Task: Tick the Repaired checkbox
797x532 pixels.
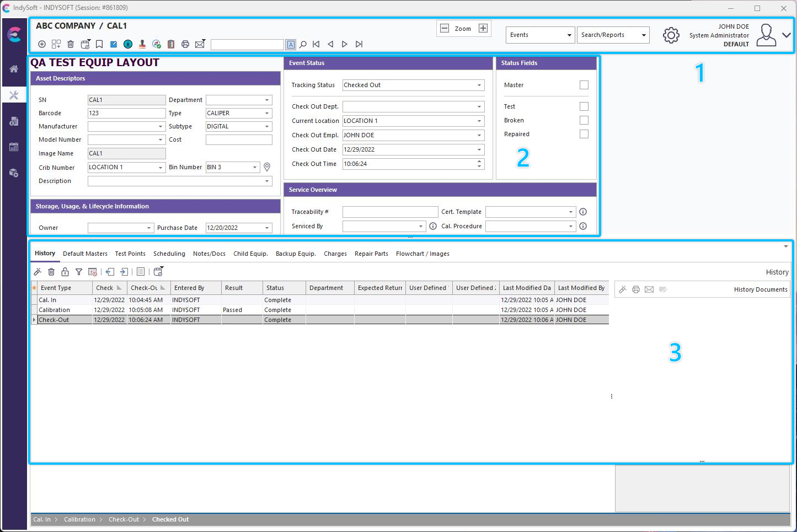Action: click(584, 134)
